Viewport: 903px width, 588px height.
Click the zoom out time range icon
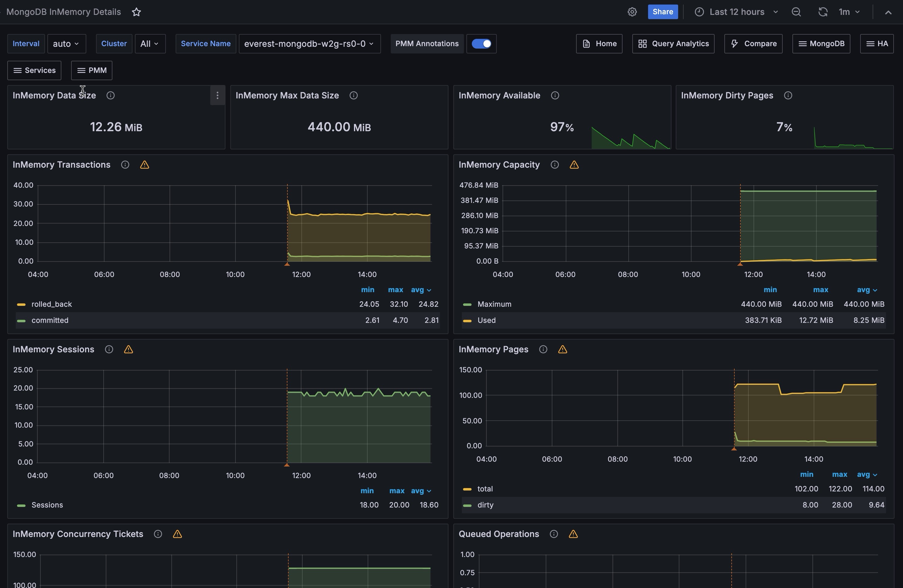(796, 12)
